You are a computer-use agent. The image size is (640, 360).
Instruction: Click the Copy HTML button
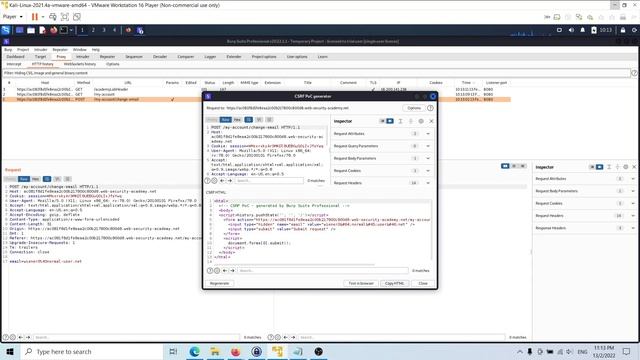click(394, 283)
